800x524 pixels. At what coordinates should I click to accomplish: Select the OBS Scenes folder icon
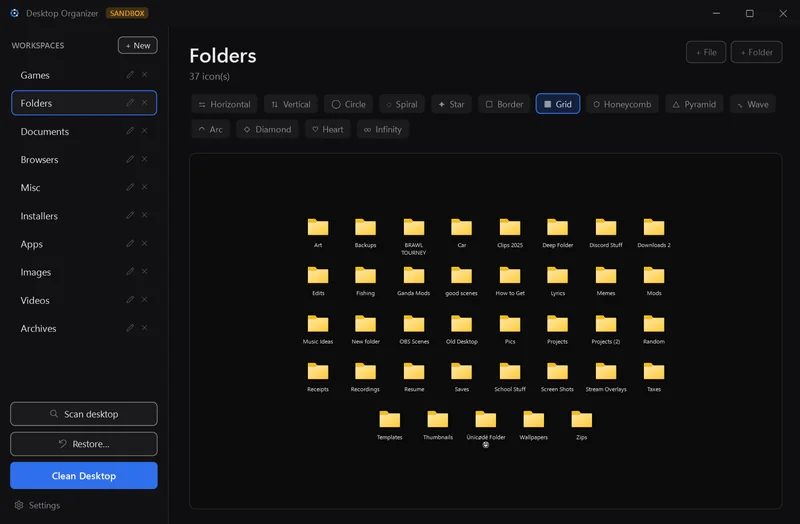coord(414,323)
